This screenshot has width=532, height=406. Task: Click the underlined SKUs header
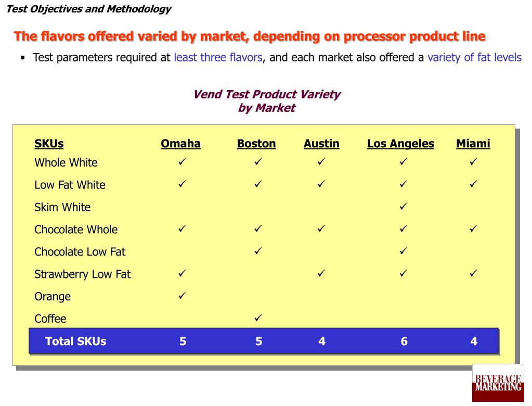pyautogui.click(x=49, y=144)
